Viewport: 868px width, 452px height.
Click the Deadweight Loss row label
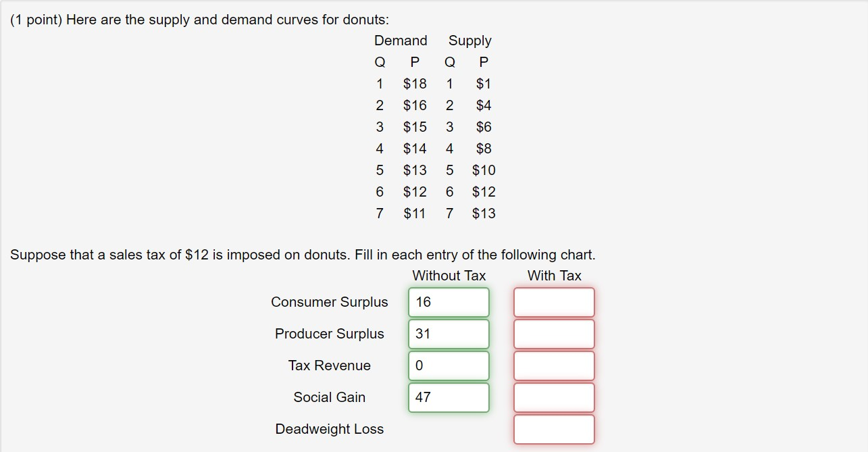(329, 428)
